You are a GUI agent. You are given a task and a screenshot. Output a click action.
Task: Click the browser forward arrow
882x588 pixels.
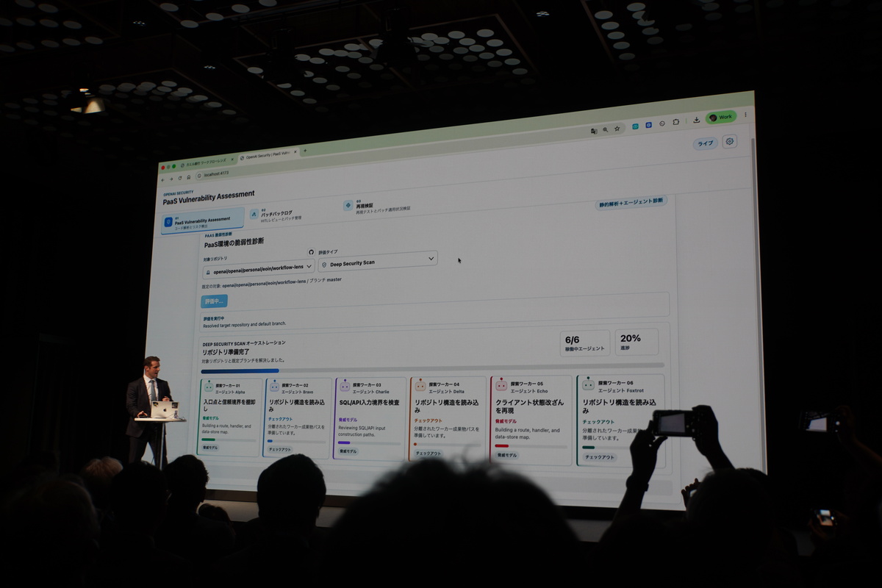pyautogui.click(x=171, y=178)
